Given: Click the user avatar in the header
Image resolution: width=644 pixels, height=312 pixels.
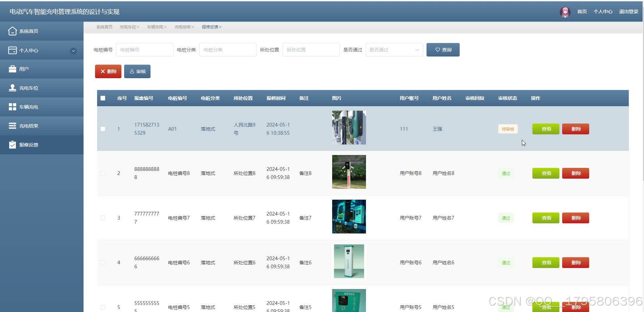Looking at the screenshot, I should (565, 12).
